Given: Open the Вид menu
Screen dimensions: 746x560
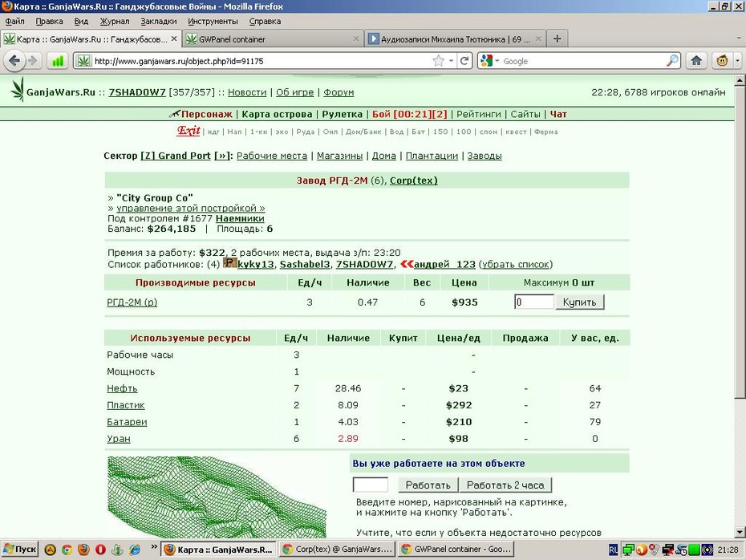Looking at the screenshot, I should (81, 21).
